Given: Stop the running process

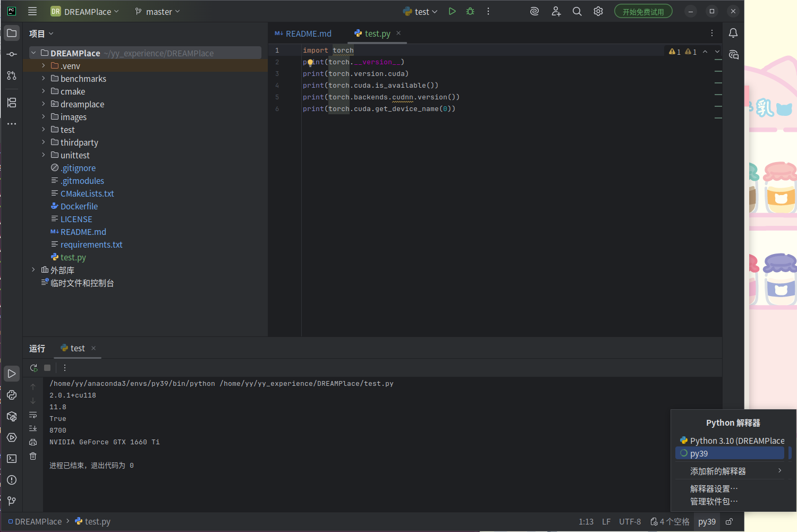Looking at the screenshot, I should coord(47,368).
